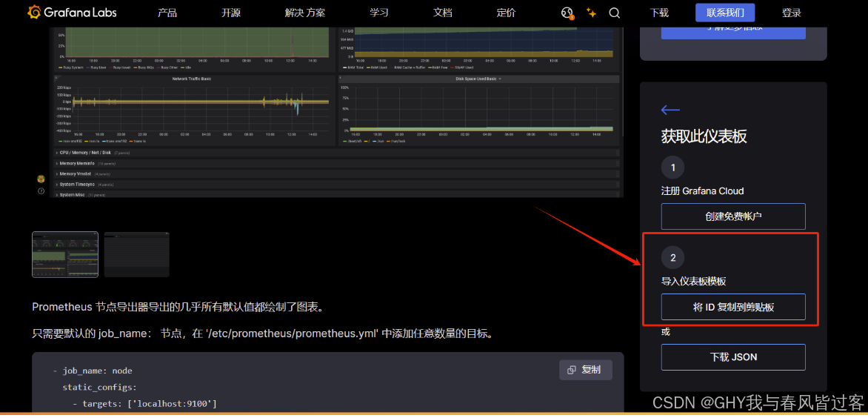The image size is (868, 418).
Task: Click the 联系我们 button
Action: (x=725, y=12)
